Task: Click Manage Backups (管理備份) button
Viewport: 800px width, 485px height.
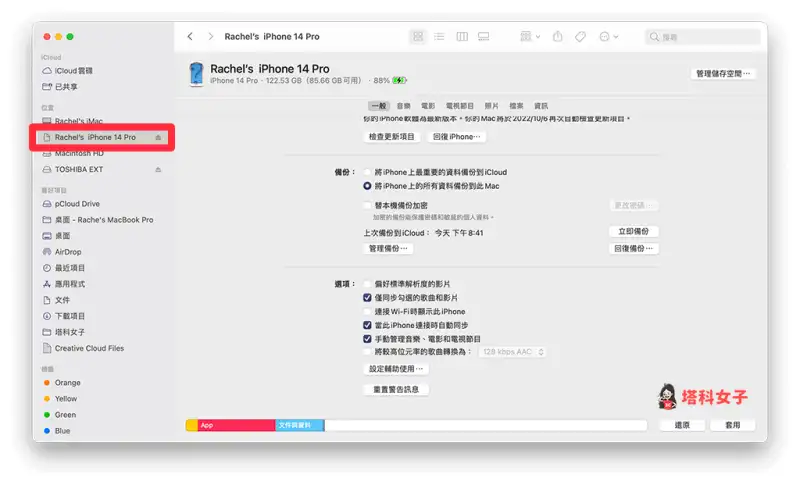Action: tap(388, 248)
